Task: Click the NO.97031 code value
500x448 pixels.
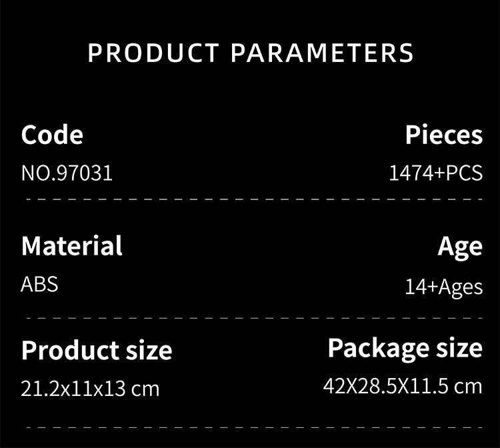Action: (x=67, y=173)
